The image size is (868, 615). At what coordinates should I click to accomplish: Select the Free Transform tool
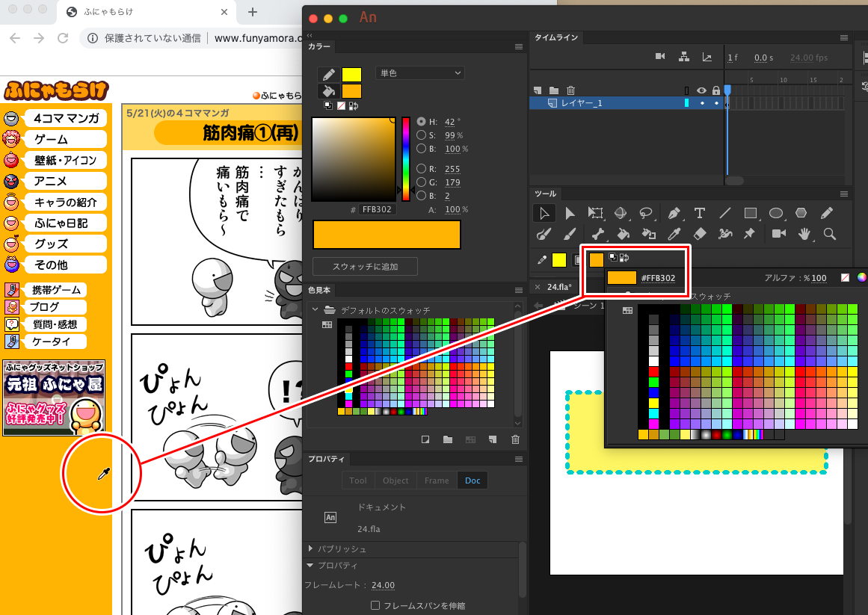point(595,214)
